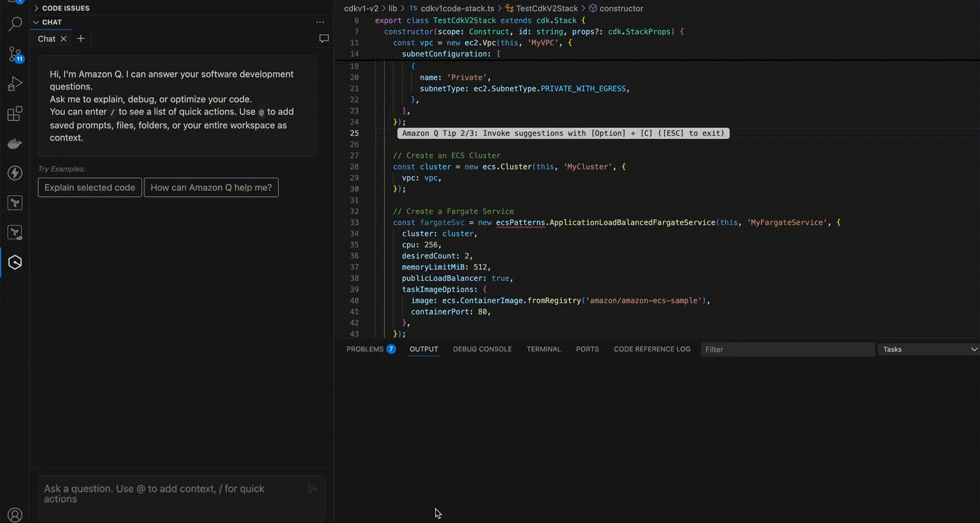
Task: Click the send arrow in chat input
Action: coord(312,488)
